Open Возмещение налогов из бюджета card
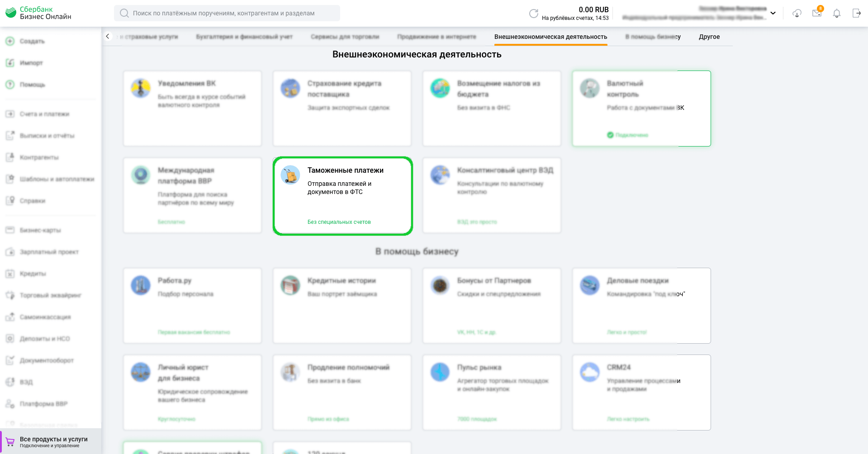The image size is (868, 454). (492, 109)
